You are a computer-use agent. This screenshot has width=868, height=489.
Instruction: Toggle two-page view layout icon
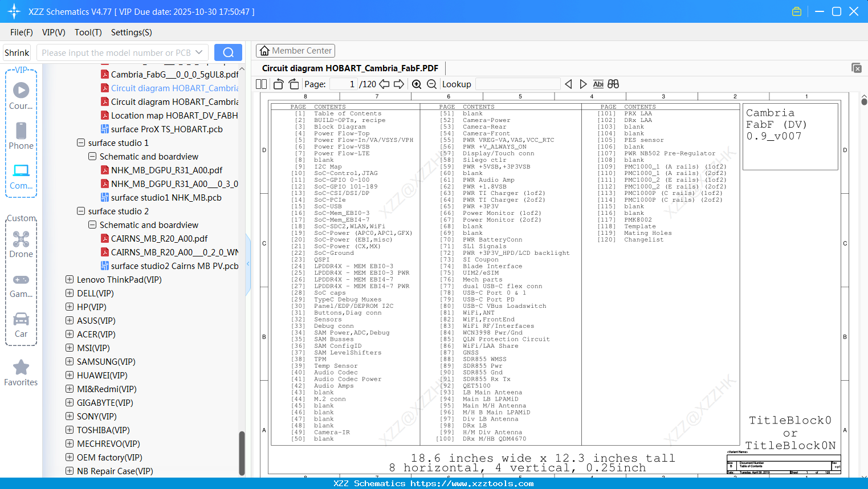click(x=261, y=84)
